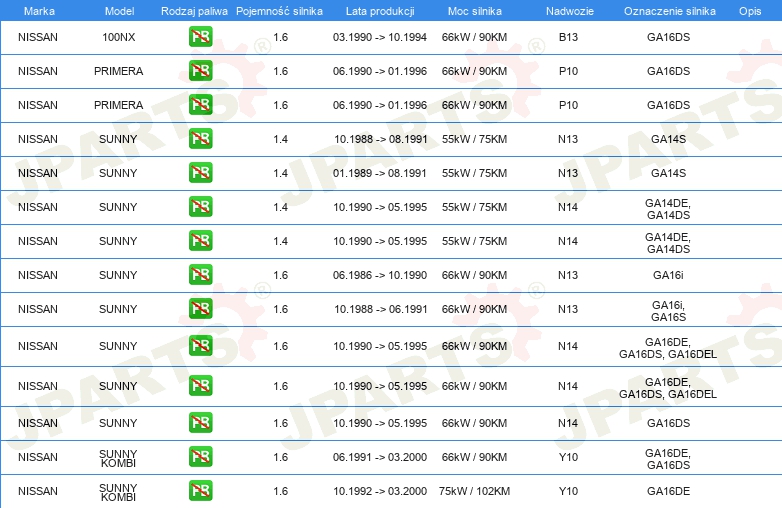Image resolution: width=782 pixels, height=508 pixels.
Task: Click the fuel icon in the Sunny 10.1988 -> 06.1991 row
Action: click(200, 309)
